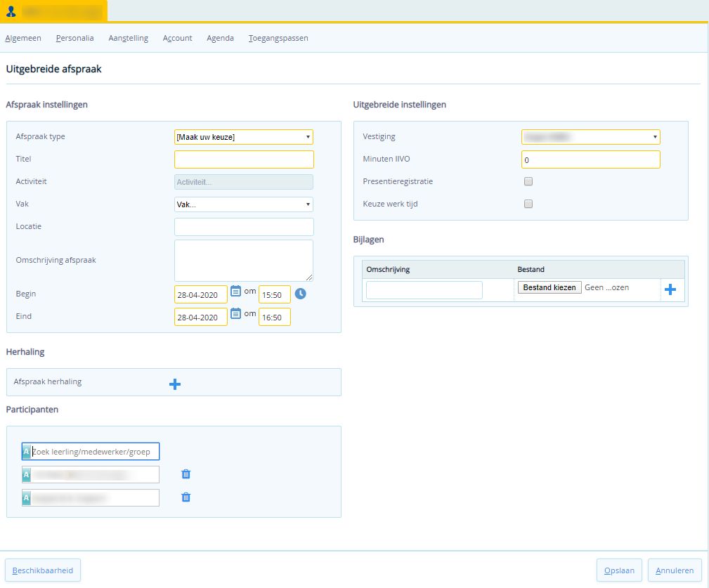Click the Zoek leerling/medewerker/groep search field

pos(91,451)
